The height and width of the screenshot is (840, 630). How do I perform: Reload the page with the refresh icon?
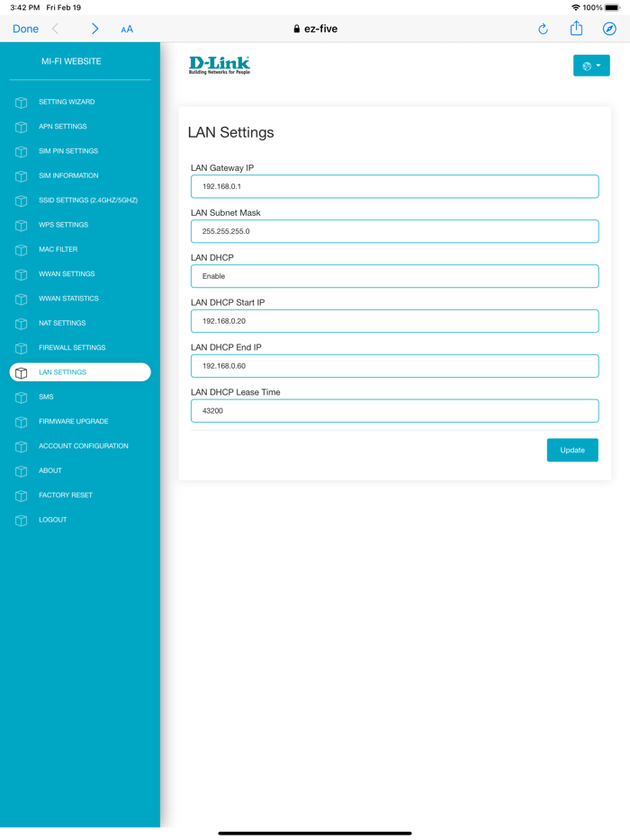pyautogui.click(x=543, y=29)
